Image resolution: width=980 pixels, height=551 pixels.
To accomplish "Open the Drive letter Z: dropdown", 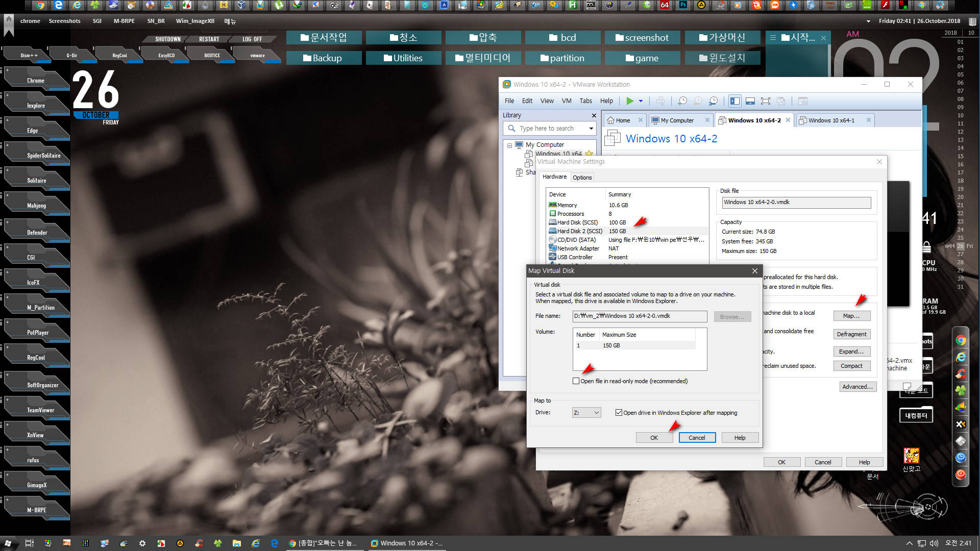I will (x=586, y=413).
